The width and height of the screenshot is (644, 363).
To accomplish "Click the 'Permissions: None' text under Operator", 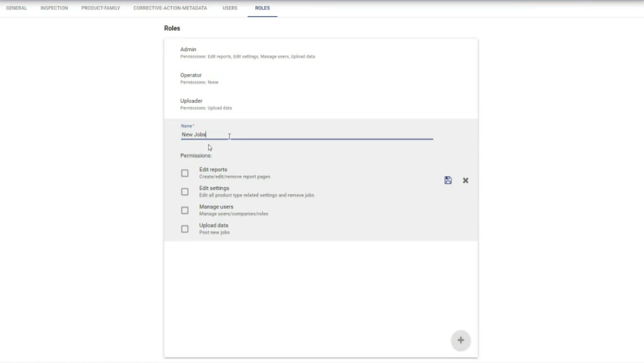I will coord(199,82).
